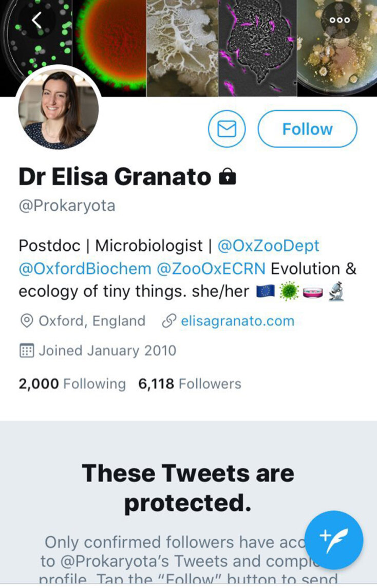Tap the padlock icon beside the name
The width and height of the screenshot is (377, 588).
point(228,177)
